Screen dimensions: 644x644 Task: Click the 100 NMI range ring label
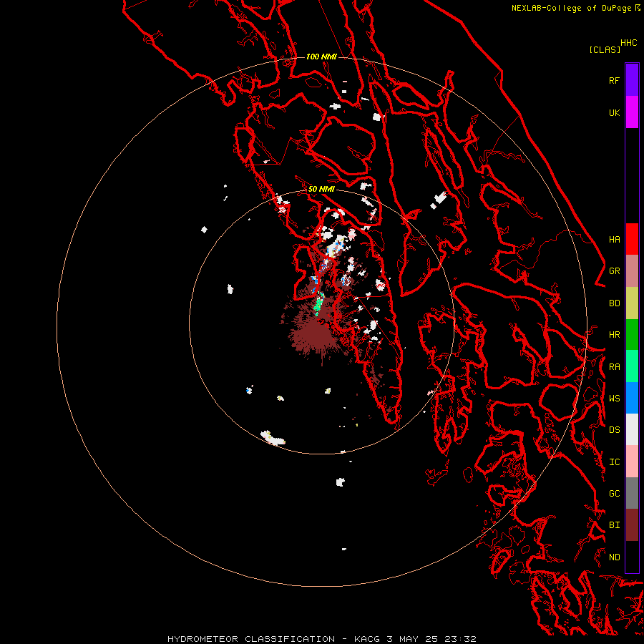[x=321, y=57]
